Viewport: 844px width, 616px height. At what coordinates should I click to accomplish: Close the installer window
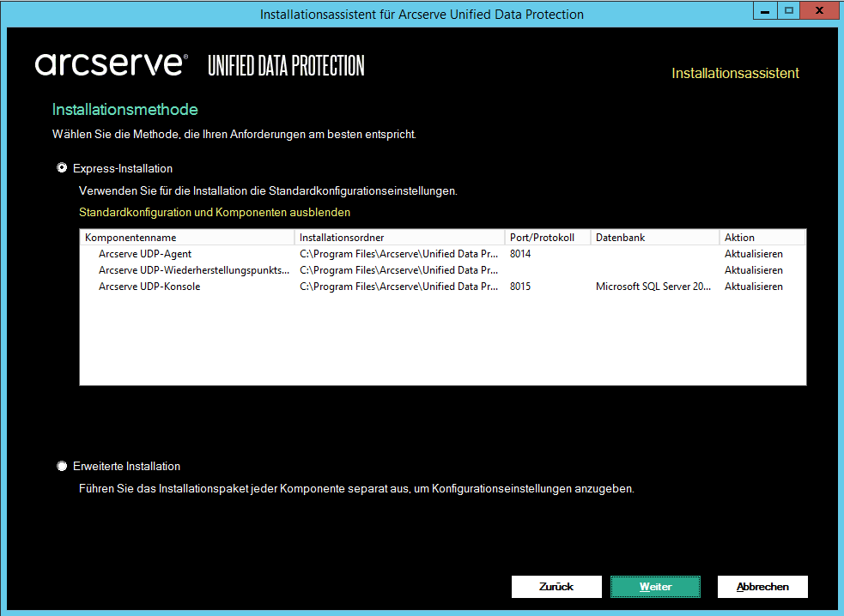point(819,11)
